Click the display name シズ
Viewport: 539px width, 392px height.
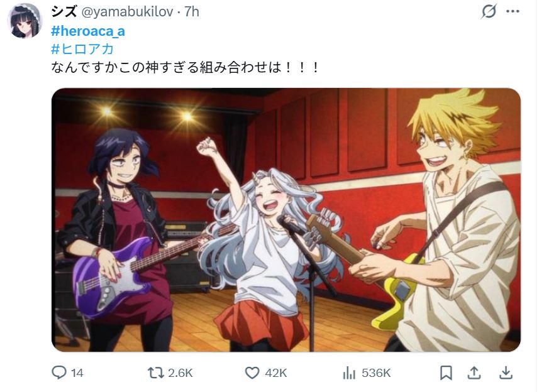64,12
